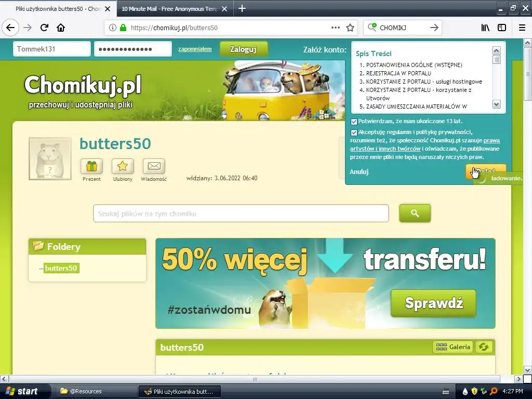Click the green padlock security icon

(x=123, y=28)
